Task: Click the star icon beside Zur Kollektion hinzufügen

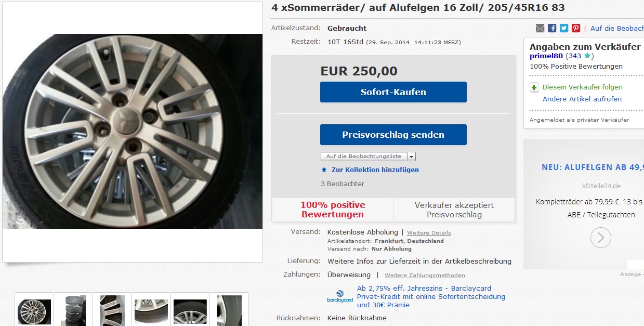Action: (324, 169)
